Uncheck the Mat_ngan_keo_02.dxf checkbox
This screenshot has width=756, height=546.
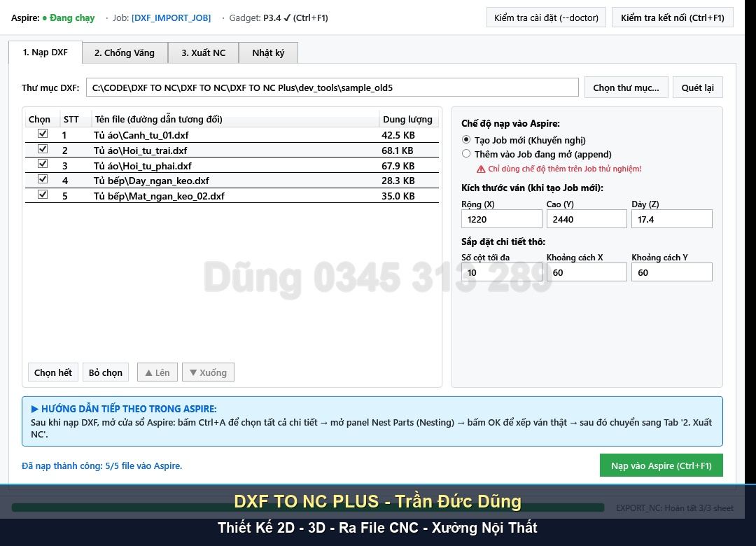[43, 195]
